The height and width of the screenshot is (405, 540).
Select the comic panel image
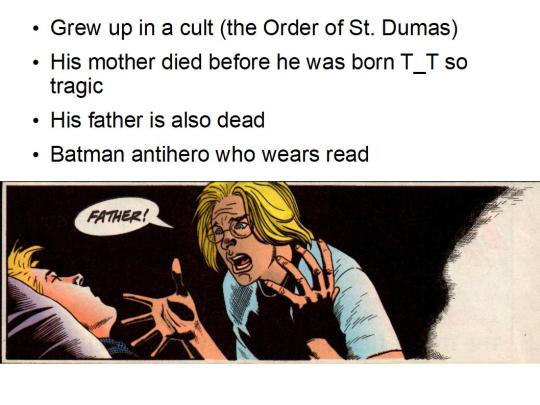(270, 272)
